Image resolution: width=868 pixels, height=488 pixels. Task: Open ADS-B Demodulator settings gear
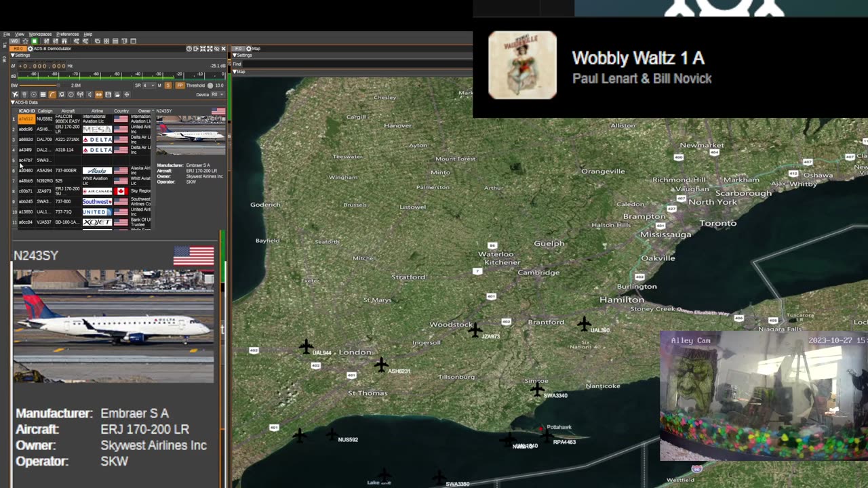30,49
